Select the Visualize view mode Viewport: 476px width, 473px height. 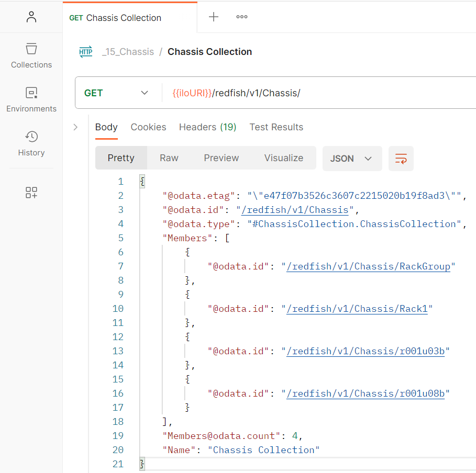283,158
